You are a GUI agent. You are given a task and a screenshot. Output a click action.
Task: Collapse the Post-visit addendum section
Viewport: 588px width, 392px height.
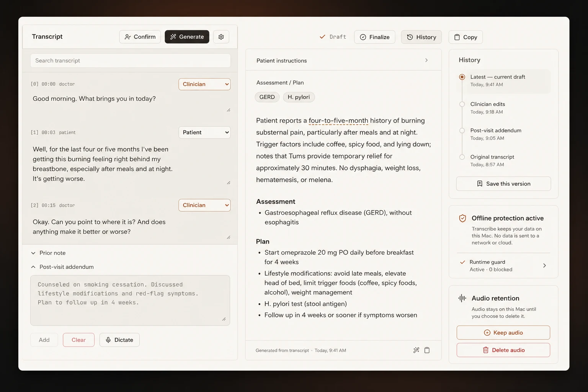coord(62,267)
